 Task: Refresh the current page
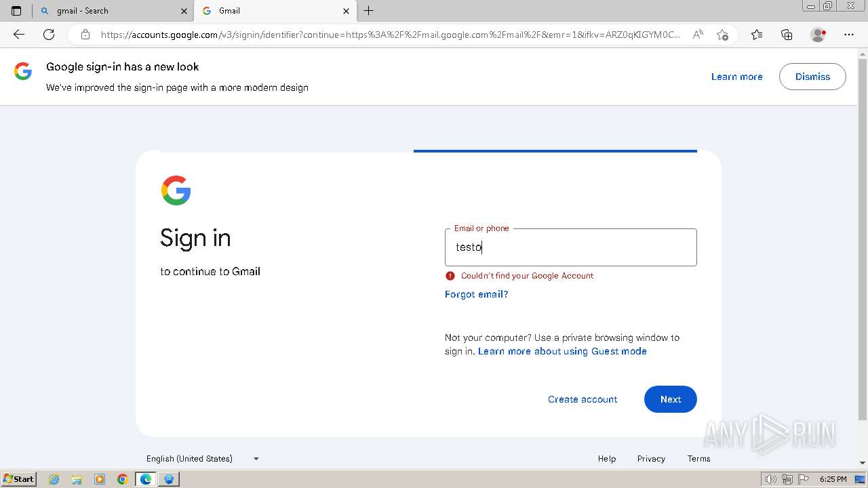coord(49,35)
